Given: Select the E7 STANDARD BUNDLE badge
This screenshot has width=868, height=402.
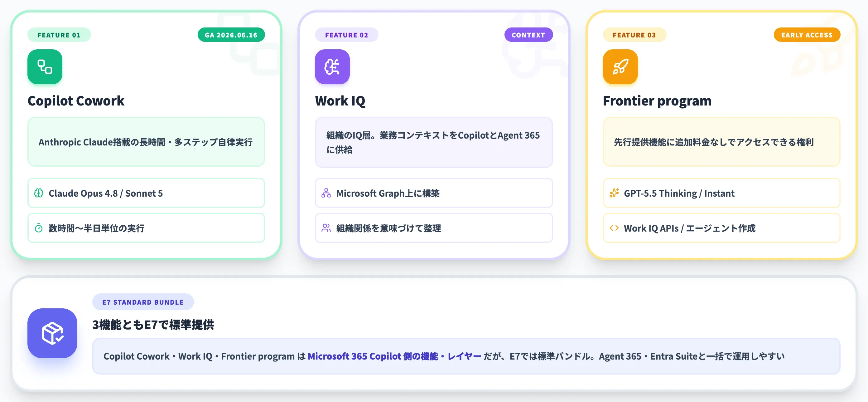Looking at the screenshot, I should pos(143,302).
